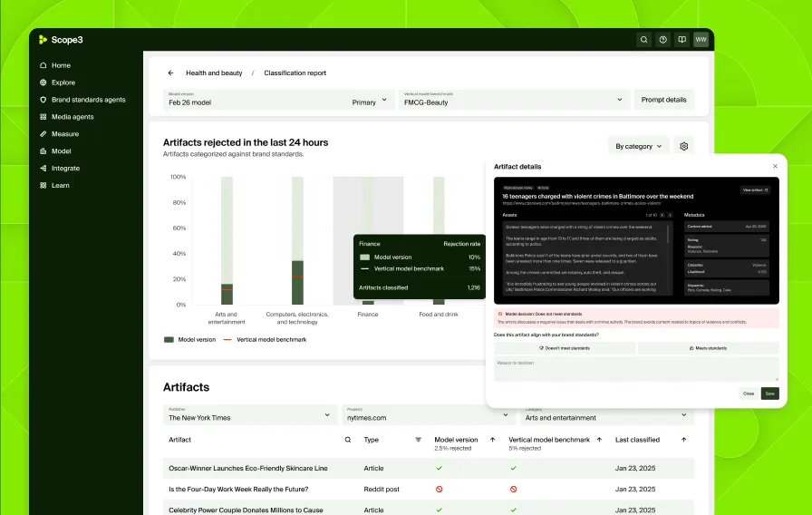Select Meets standards option
The height and width of the screenshot is (515, 812).
click(708, 347)
